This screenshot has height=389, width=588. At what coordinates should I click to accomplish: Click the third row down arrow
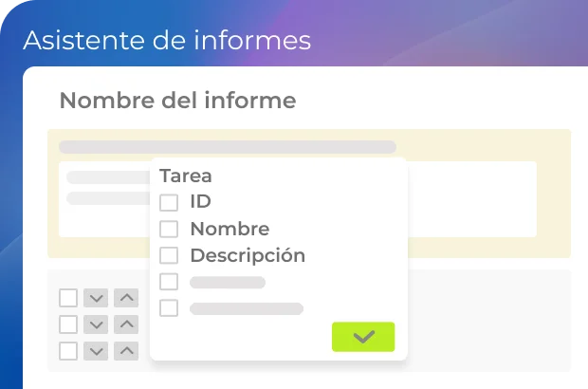tap(96, 351)
